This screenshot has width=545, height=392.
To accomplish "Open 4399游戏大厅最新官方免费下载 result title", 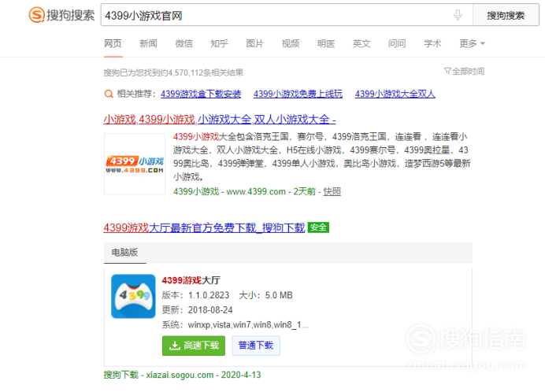I will pyautogui.click(x=204, y=227).
